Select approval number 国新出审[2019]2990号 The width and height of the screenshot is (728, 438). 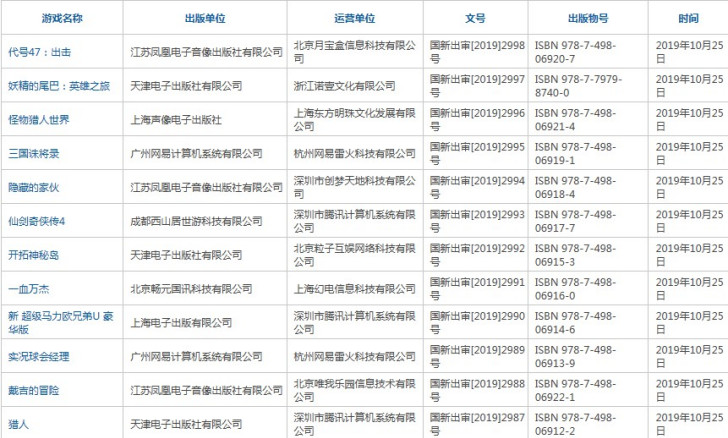pos(477,323)
